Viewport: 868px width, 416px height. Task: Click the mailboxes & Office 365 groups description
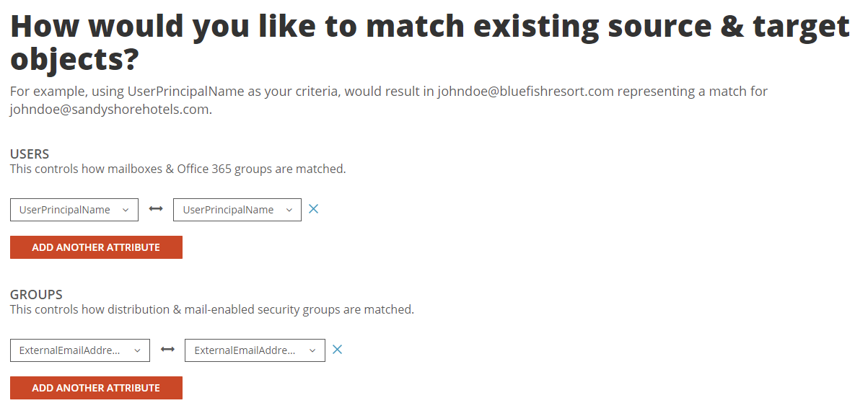click(x=178, y=169)
